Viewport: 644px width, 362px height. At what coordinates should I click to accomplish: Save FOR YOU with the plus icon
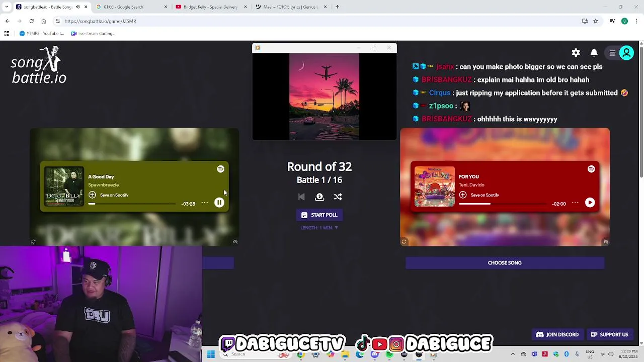pyautogui.click(x=463, y=195)
